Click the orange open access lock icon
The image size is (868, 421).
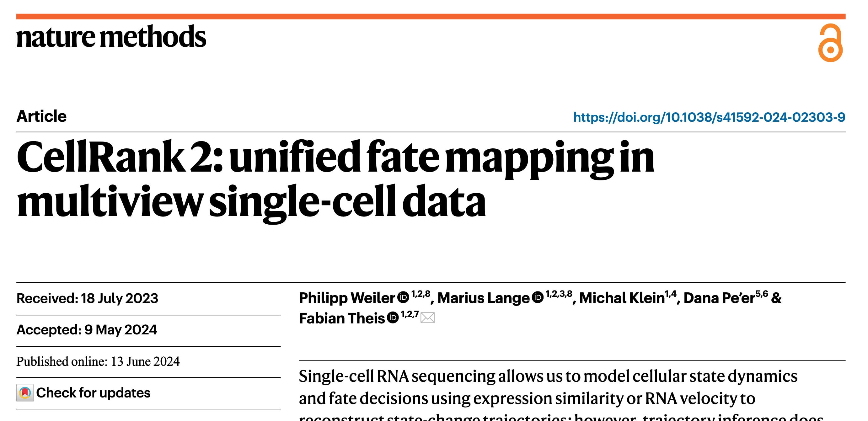(830, 43)
